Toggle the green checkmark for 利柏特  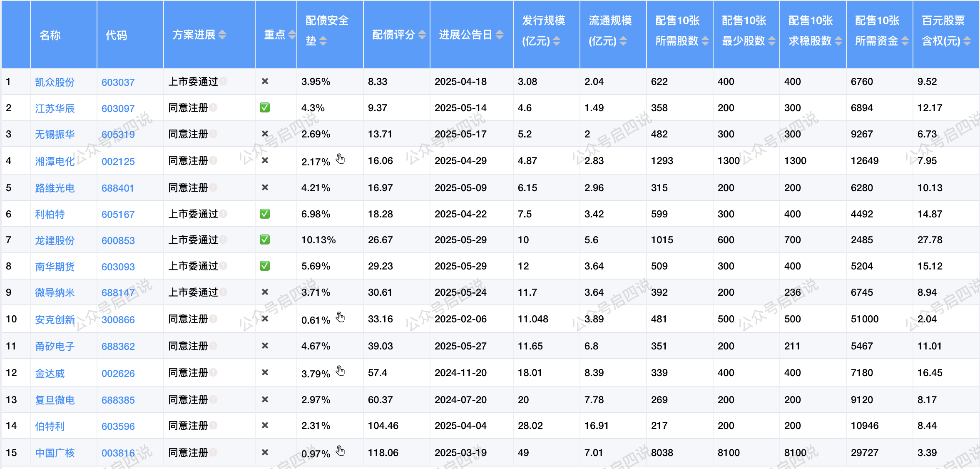pos(265,214)
